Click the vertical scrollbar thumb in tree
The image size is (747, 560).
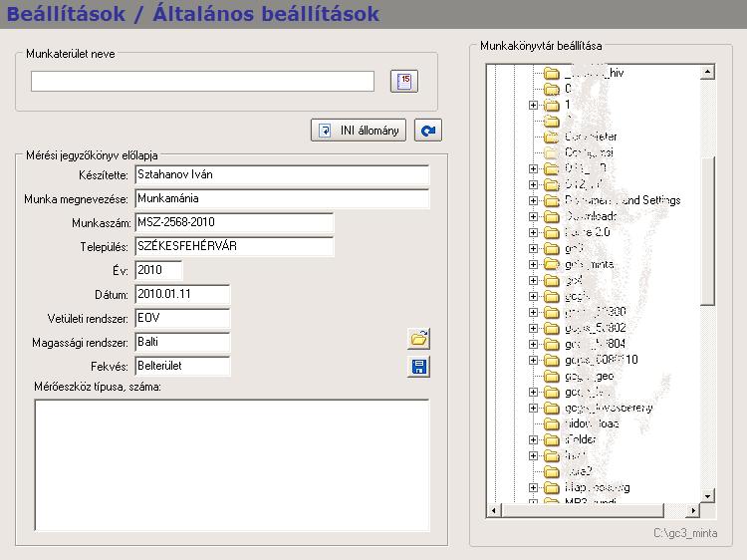(x=708, y=230)
